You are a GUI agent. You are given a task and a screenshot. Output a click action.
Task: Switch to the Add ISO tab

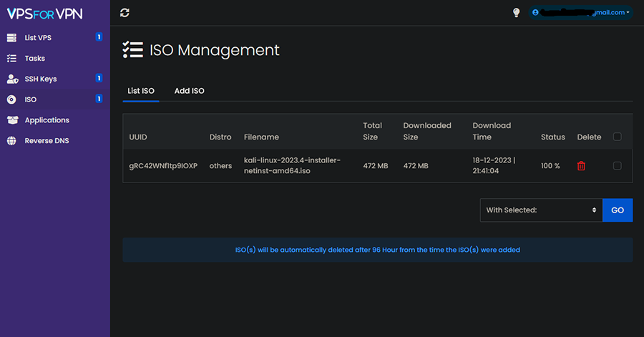point(190,91)
